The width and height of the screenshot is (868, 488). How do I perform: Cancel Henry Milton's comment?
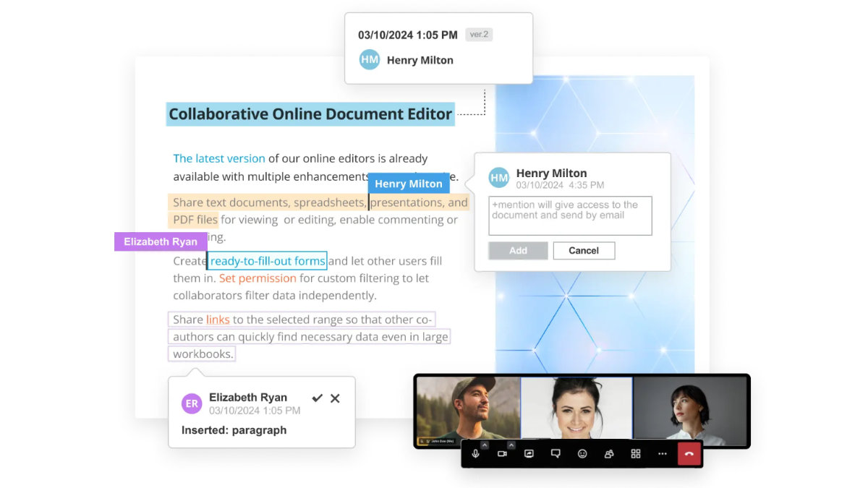pyautogui.click(x=584, y=250)
